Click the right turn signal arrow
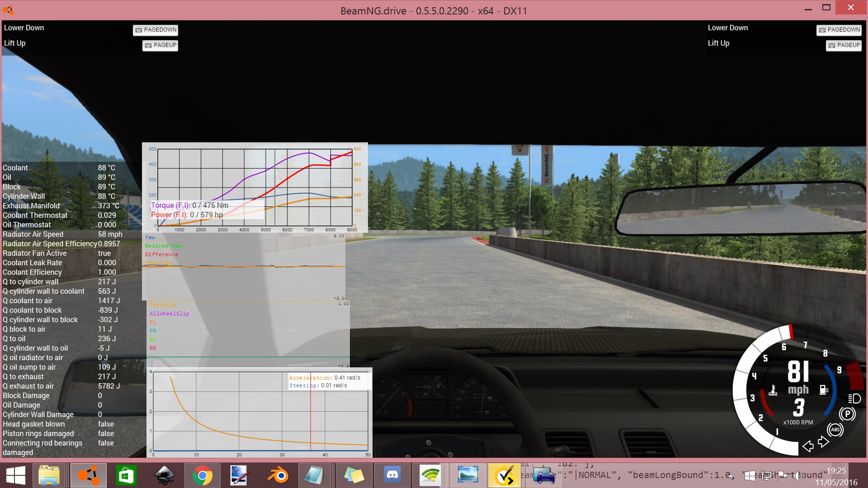Image resolution: width=868 pixels, height=488 pixels. coord(823,441)
